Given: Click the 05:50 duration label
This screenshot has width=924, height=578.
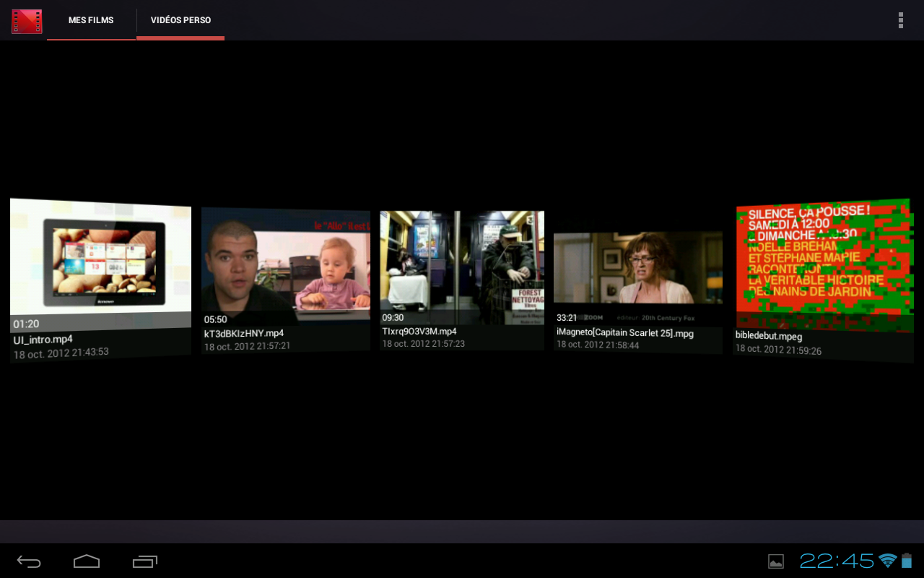Looking at the screenshot, I should pyautogui.click(x=215, y=319).
